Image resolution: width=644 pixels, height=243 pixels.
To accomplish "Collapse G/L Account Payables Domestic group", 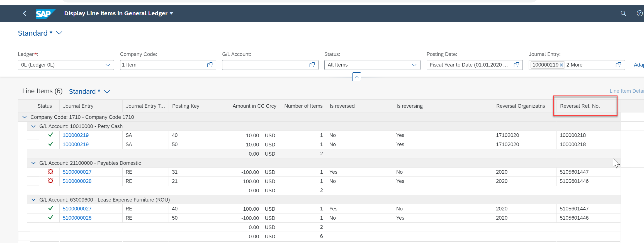I will (x=33, y=163).
